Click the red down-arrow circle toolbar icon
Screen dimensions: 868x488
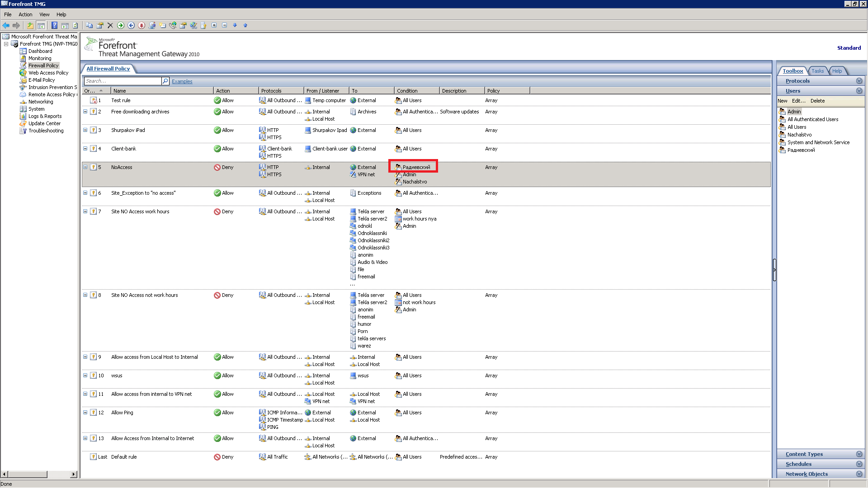coord(142,25)
